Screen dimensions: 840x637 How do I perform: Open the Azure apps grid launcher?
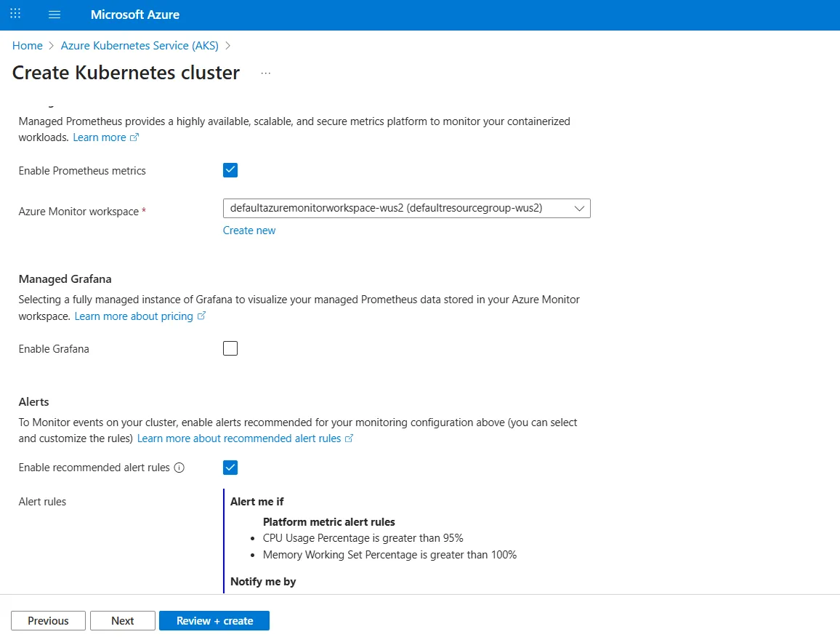[15, 14]
